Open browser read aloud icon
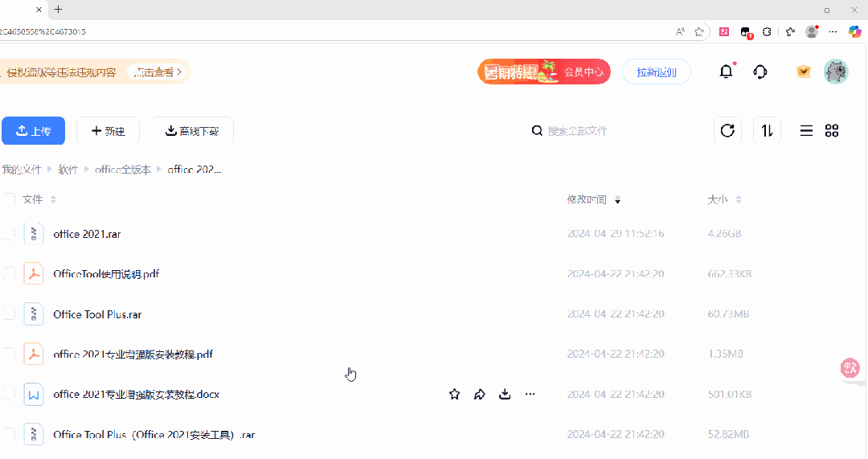The height and width of the screenshot is (459, 868). [681, 31]
